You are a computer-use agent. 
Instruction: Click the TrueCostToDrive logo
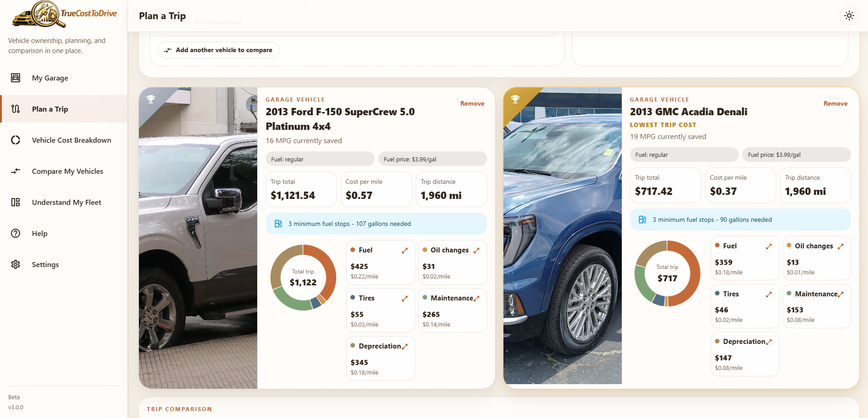point(64,15)
